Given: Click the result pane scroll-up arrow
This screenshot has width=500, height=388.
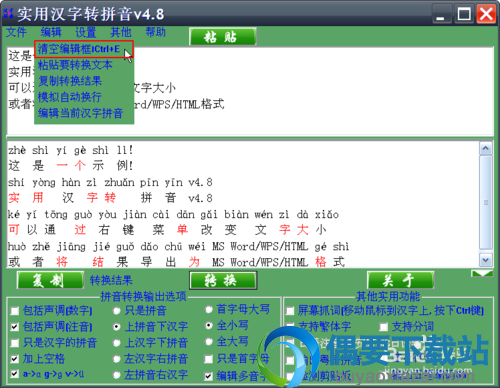Looking at the screenshot, I should coord(486,148).
